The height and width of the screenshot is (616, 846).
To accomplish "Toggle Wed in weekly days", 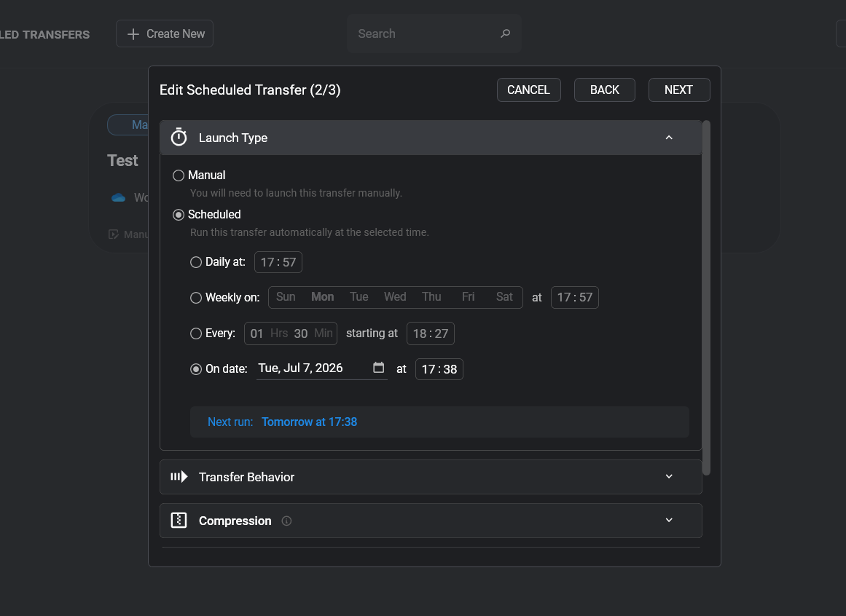I will [395, 297].
